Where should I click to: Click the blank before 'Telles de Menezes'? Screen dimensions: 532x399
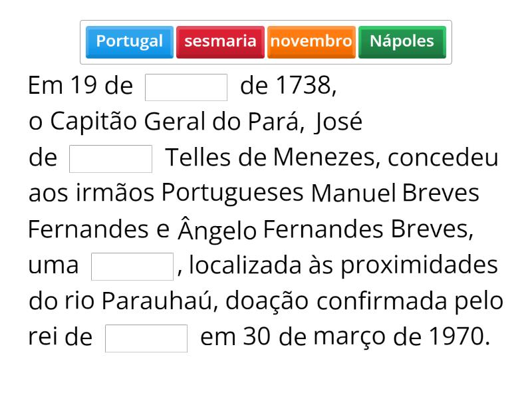pyautogui.click(x=110, y=159)
